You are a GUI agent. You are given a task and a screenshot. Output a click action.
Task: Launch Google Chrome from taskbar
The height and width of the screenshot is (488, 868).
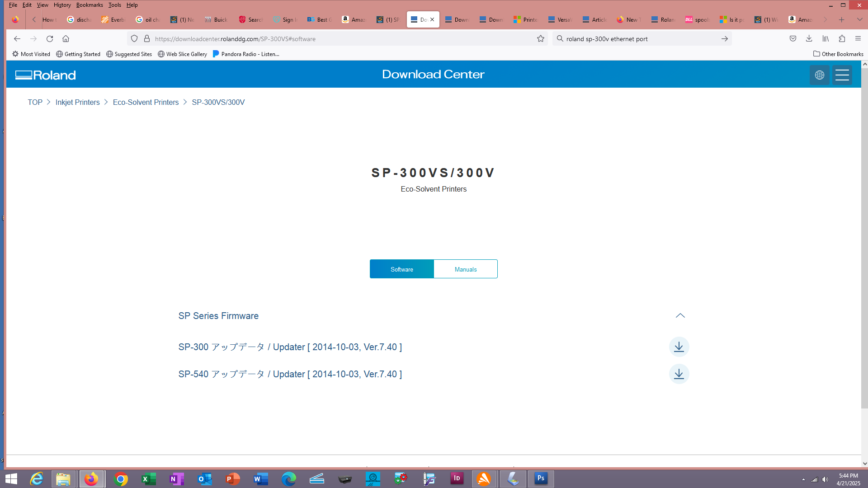[120, 479]
